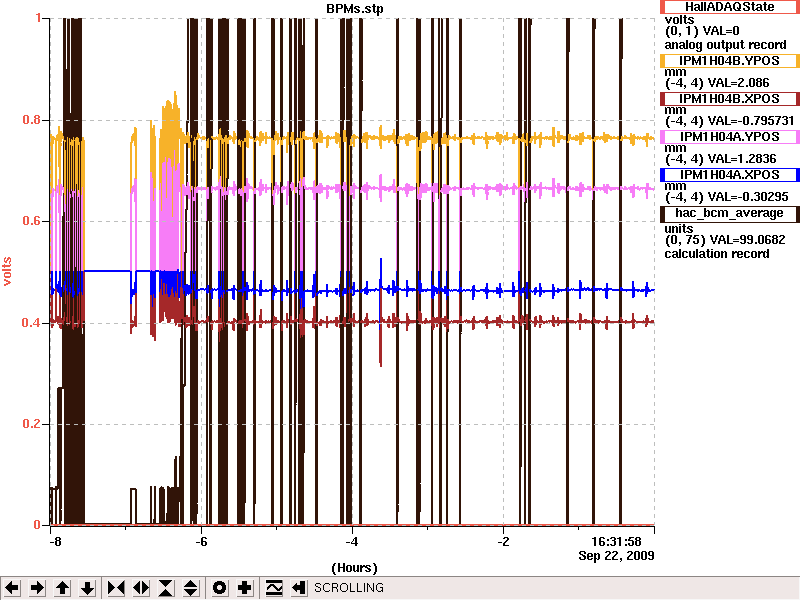This screenshot has height=600, width=800.
Task: Select the IPM1H04B.XPOS legend entry
Action: click(x=729, y=98)
